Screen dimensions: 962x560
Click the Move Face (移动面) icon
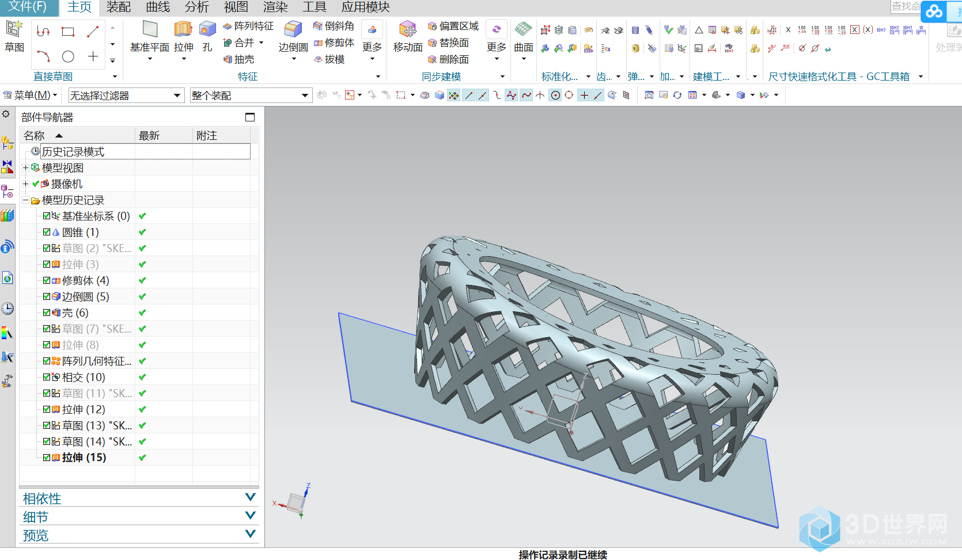[x=408, y=29]
